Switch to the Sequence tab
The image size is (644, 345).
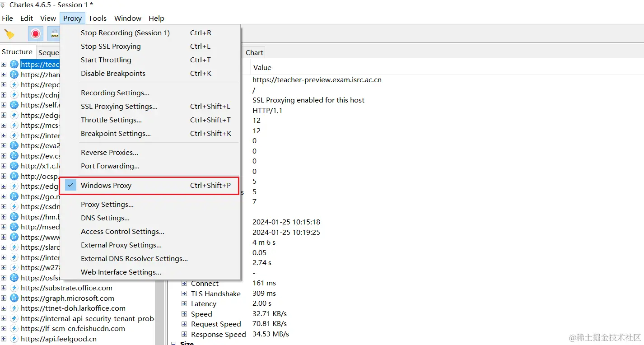point(48,52)
